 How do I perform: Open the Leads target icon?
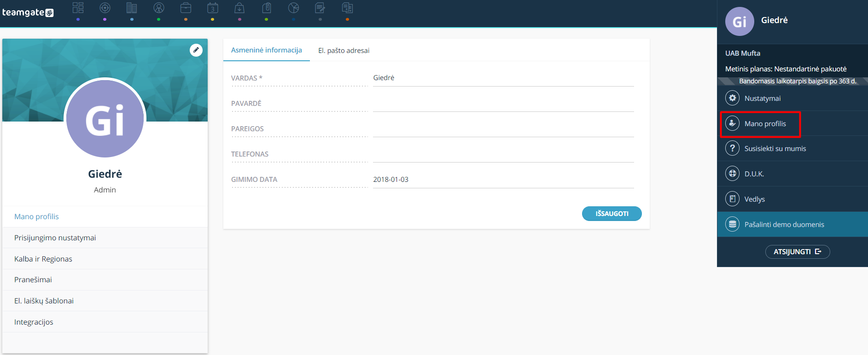coord(105,8)
